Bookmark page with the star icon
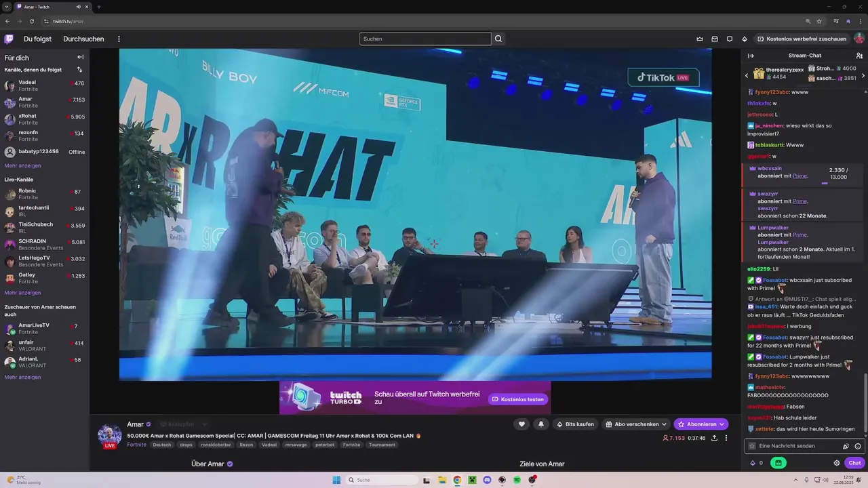The height and width of the screenshot is (488, 868). [819, 21]
